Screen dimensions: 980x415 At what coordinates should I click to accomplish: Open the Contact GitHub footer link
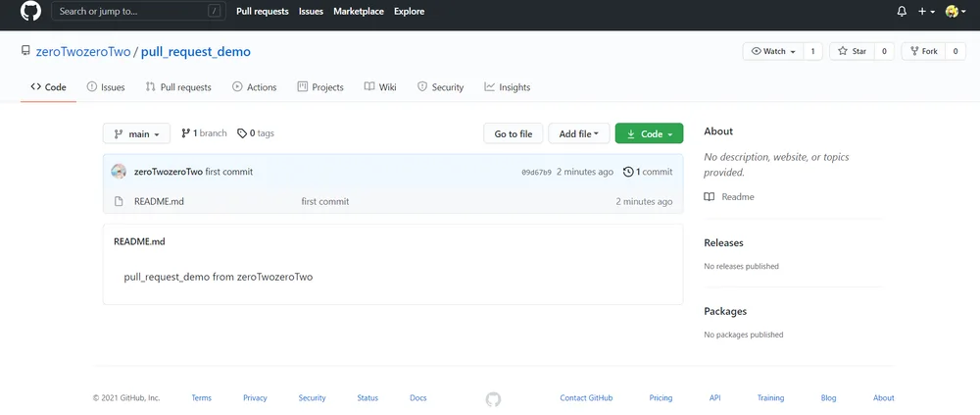tap(586, 398)
